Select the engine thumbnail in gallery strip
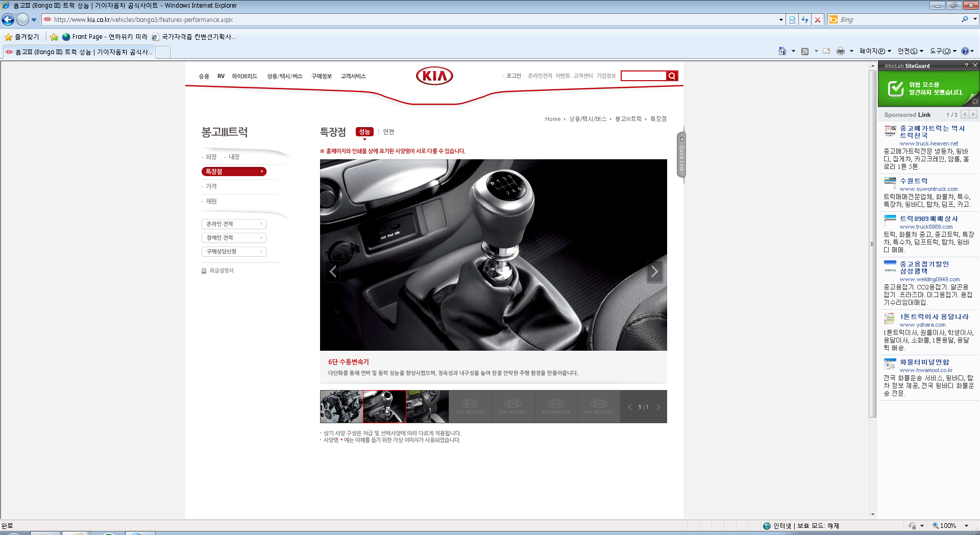The height and width of the screenshot is (535, 980). click(341, 407)
